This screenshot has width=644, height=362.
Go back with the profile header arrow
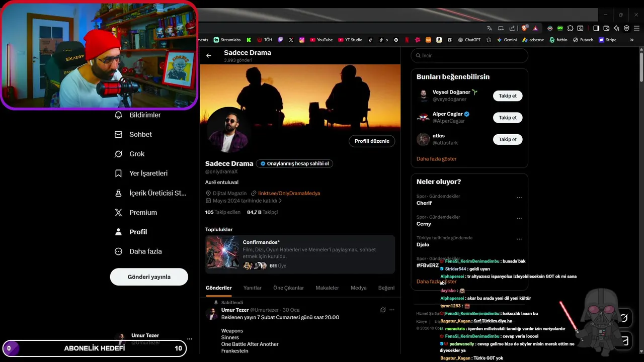(x=209, y=56)
